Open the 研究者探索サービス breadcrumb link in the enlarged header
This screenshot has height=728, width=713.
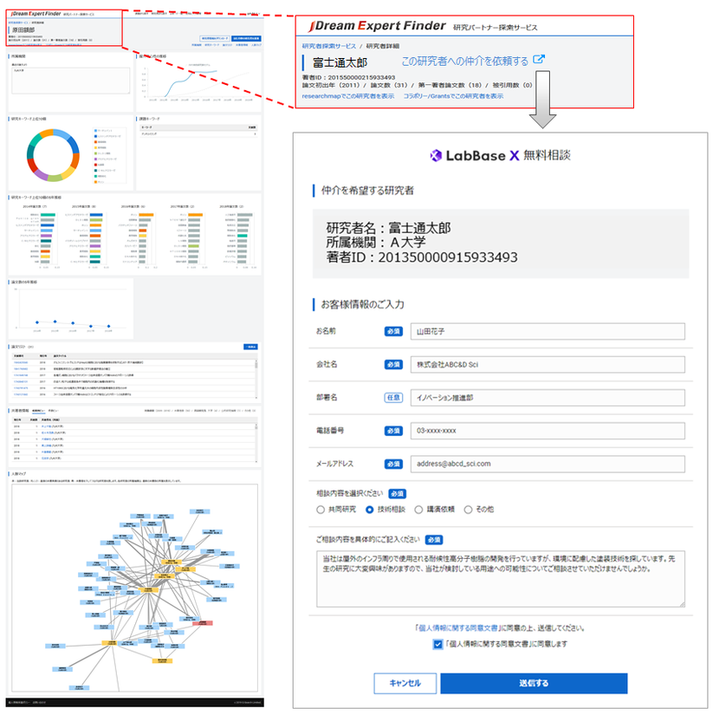pyautogui.click(x=328, y=46)
